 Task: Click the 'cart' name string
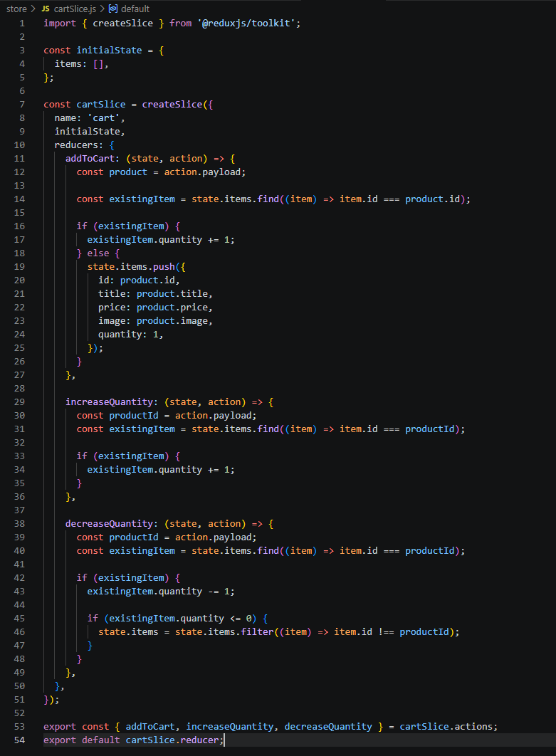(104, 117)
